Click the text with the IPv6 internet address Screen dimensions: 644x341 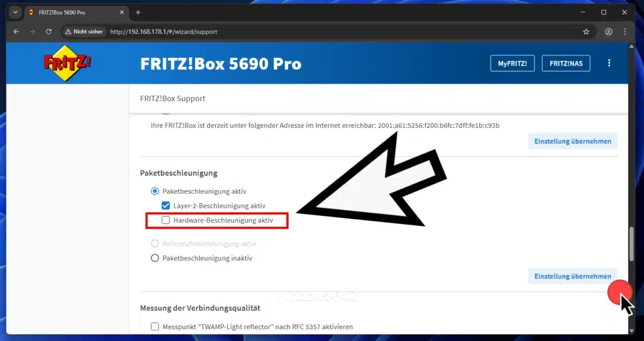325,125
